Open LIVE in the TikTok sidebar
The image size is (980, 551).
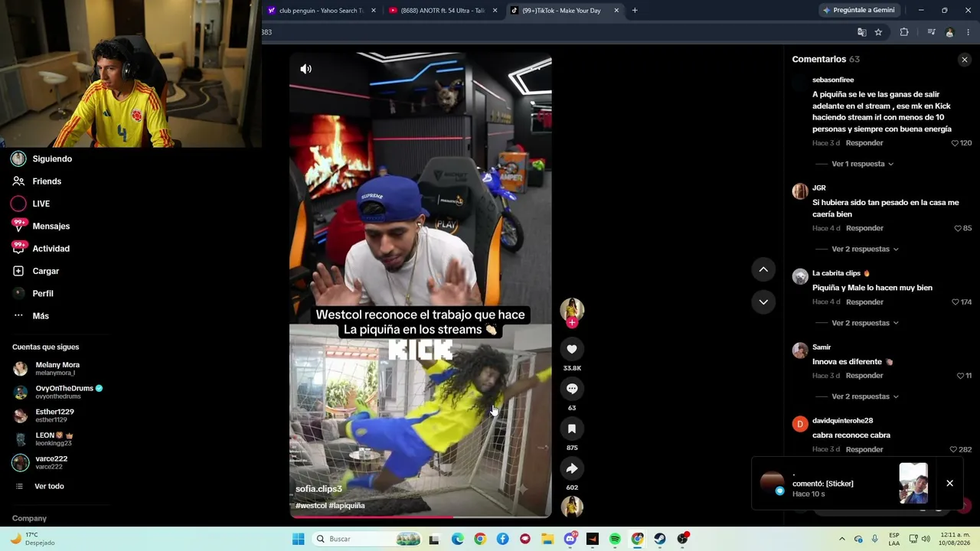[41, 204]
